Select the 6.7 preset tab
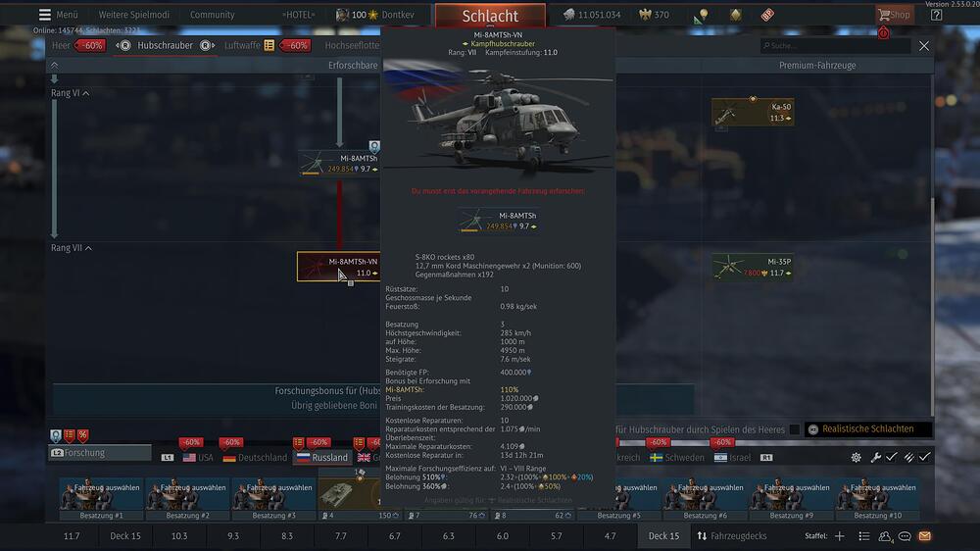The image size is (980, 551). [394, 536]
